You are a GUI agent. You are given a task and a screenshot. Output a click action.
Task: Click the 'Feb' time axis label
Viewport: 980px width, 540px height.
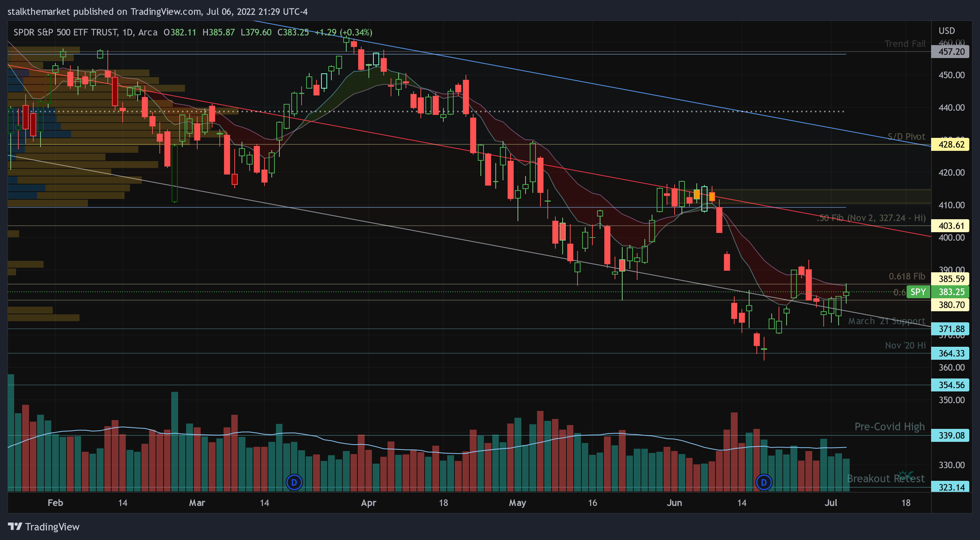tap(55, 503)
